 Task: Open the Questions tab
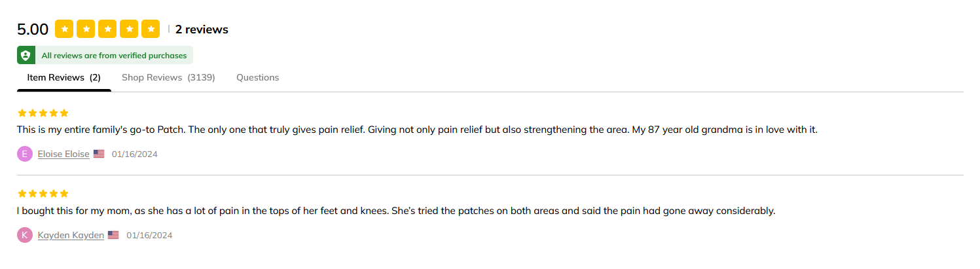pos(257,77)
